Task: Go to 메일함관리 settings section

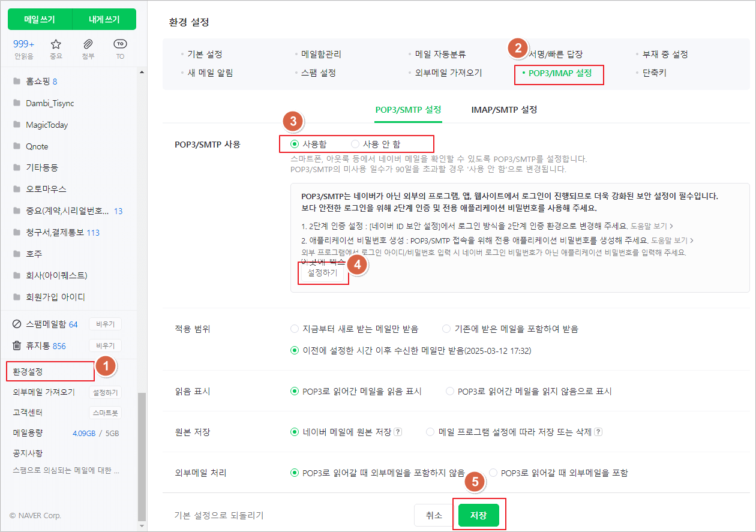Action: pyautogui.click(x=321, y=55)
